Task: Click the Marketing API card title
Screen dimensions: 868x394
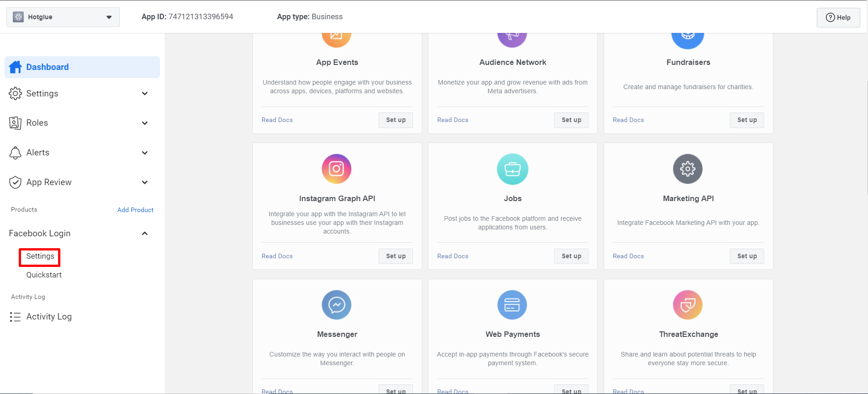Action: (688, 198)
